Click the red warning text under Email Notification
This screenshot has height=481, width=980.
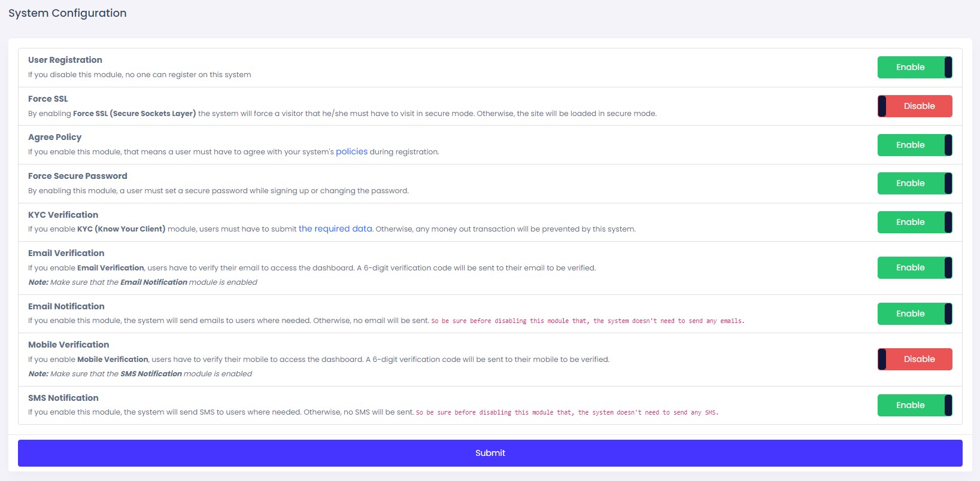coord(587,321)
